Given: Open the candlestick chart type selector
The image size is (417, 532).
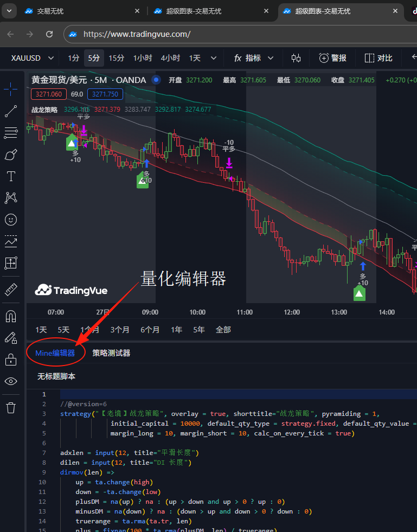Looking at the screenshot, I should coord(296,58).
